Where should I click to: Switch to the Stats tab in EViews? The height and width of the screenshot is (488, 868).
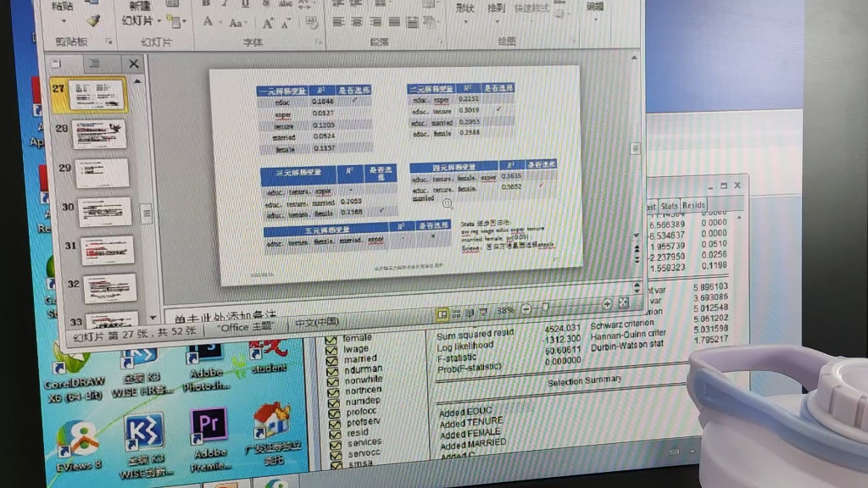click(669, 206)
